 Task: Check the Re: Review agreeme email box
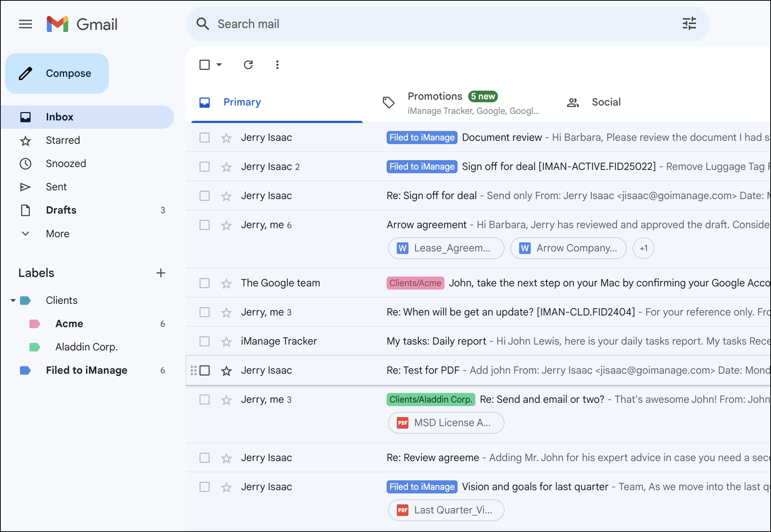coord(205,458)
